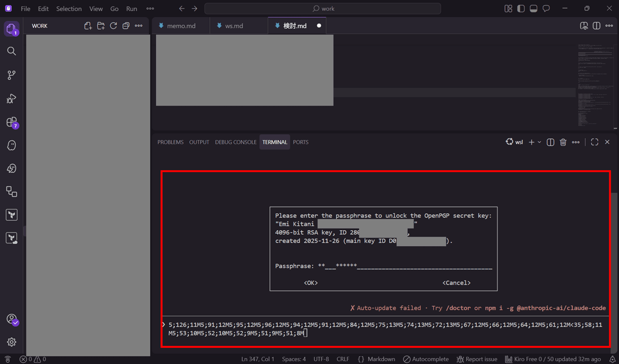Split the terminal

pyautogui.click(x=551, y=142)
